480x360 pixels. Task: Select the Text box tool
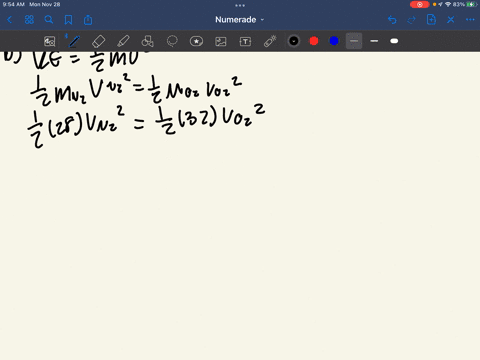tap(245, 41)
